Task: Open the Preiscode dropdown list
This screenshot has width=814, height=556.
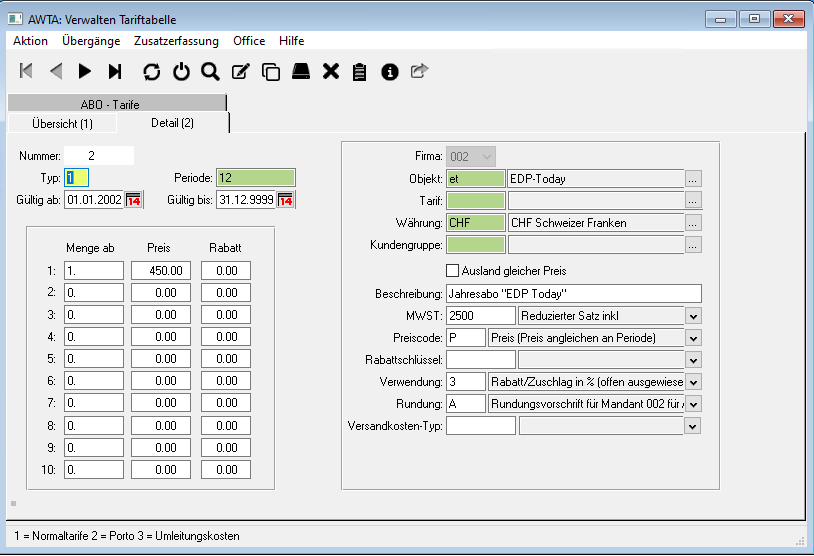Action: tap(693, 338)
